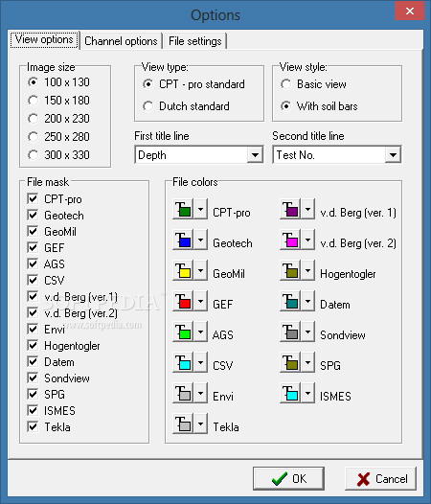
Task: Open the Hogentogler color dropdown arrow
Action: pyautogui.click(x=307, y=270)
